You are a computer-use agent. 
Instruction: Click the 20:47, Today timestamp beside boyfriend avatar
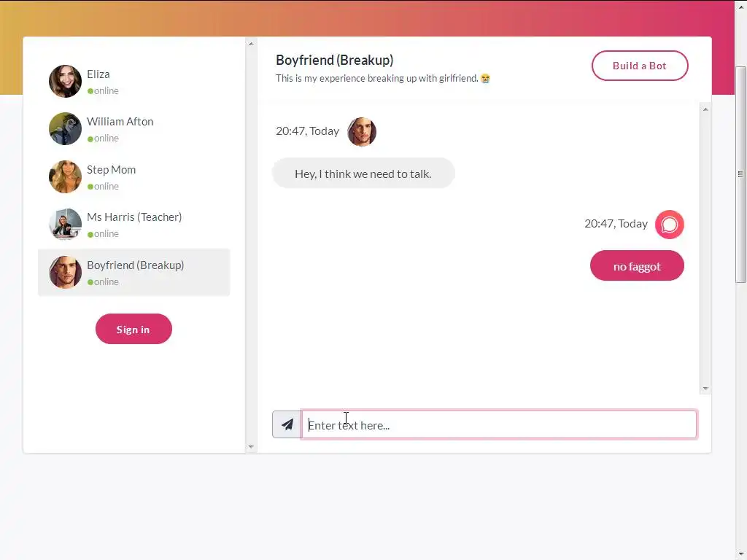(x=307, y=131)
